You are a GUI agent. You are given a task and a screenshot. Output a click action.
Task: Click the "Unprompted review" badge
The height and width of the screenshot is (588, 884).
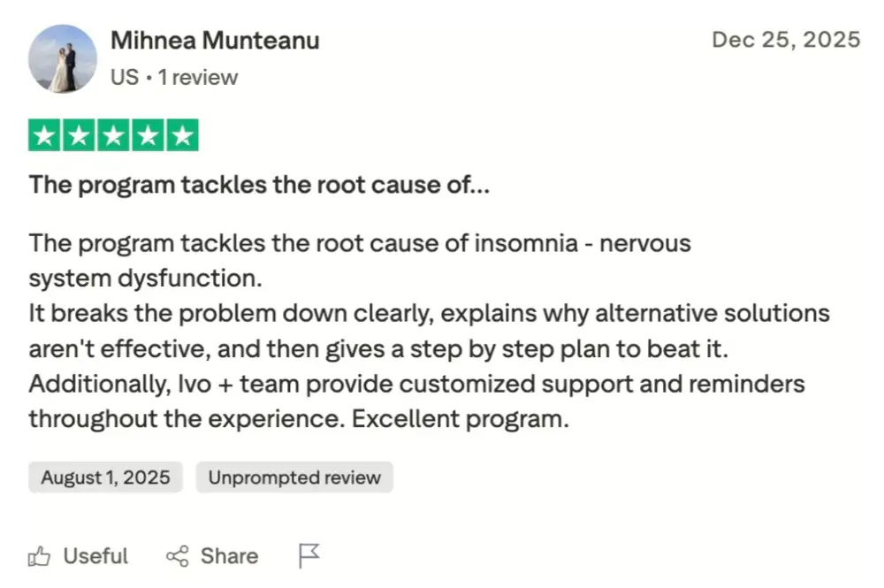294,478
